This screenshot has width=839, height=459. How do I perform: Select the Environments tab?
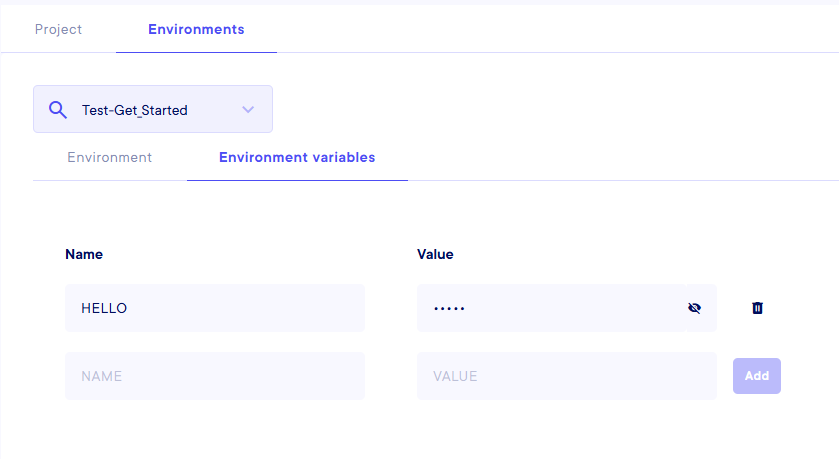(x=196, y=29)
